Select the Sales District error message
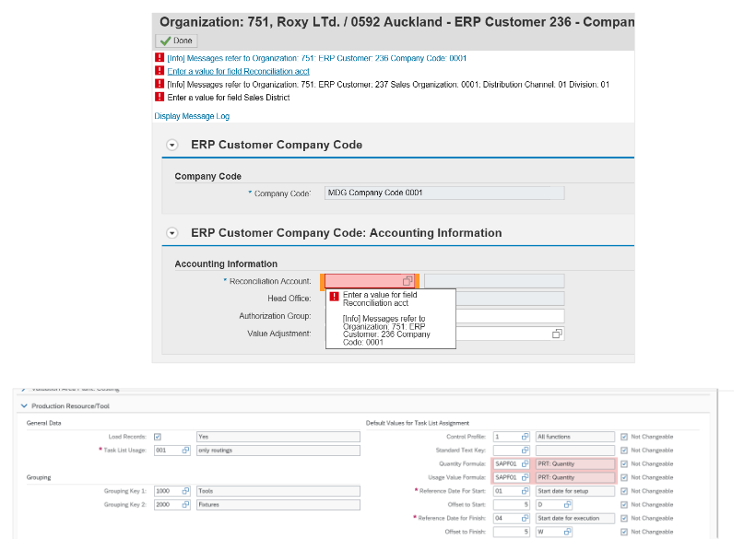Viewport: 756px width, 539px height. coord(229,98)
